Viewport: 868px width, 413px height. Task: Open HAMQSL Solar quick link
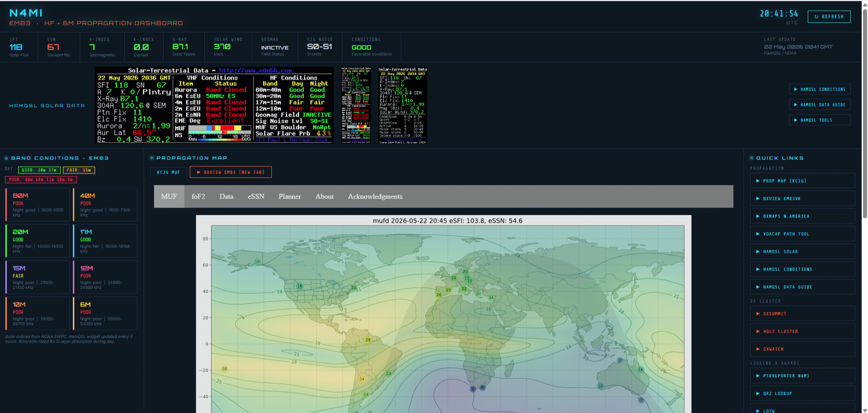tap(802, 252)
